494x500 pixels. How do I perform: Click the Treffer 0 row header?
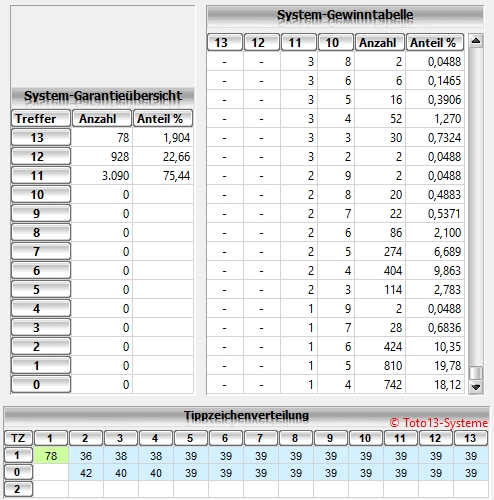tap(41, 384)
